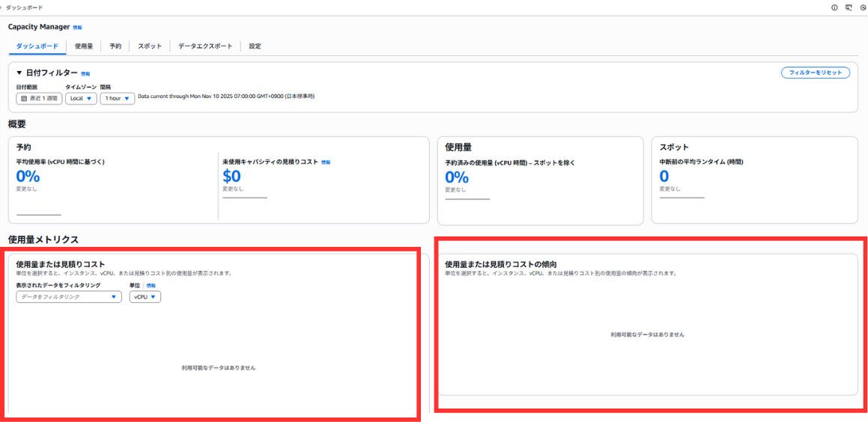Collapse the 日付フィルター section triangle
This screenshot has width=868, height=422.
tap(19, 73)
